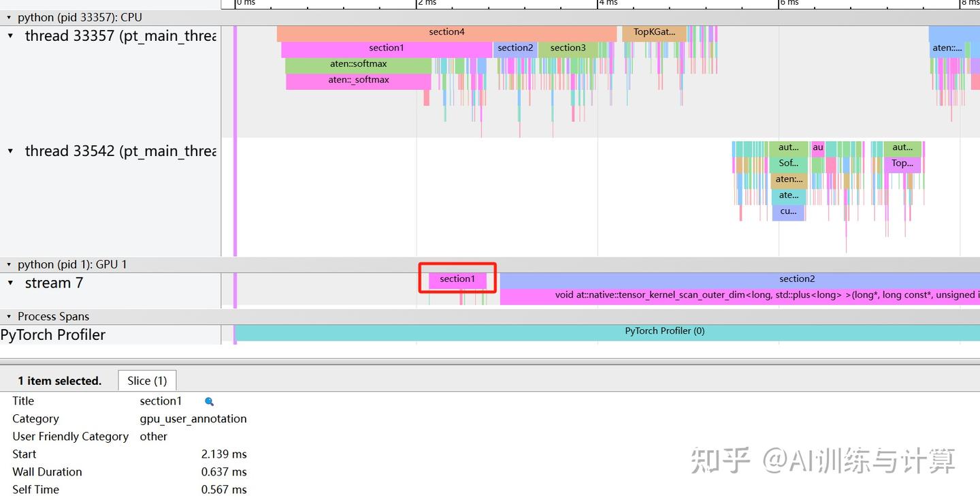Screen dimensions: 980x500
Task: Click the magnifier search icon beside section1 title
Action: 209,401
